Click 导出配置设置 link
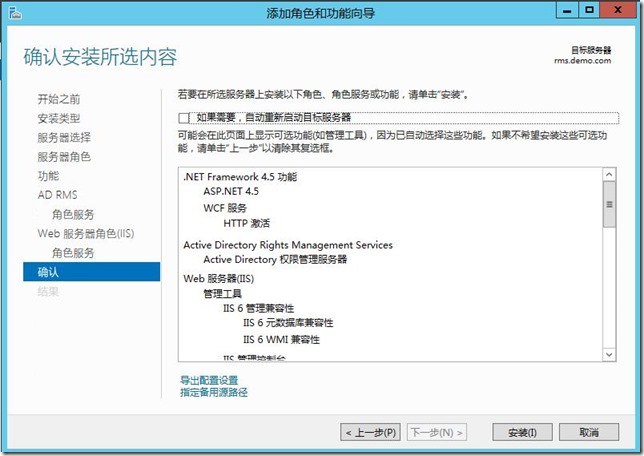Screen dimensions: 644x456 (209, 380)
